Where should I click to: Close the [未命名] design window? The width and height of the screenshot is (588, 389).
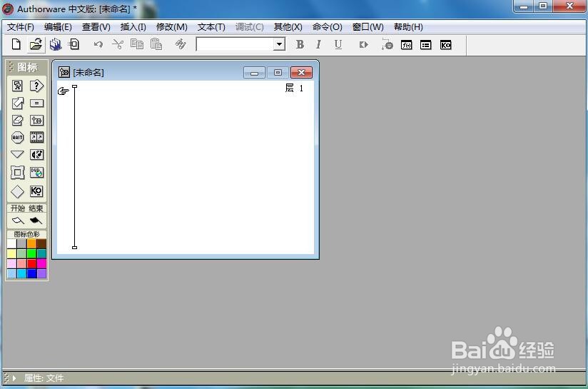302,72
